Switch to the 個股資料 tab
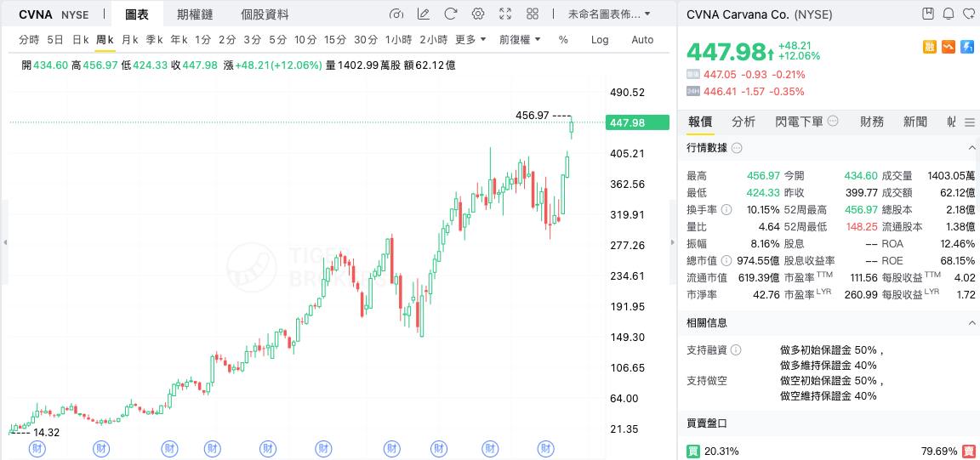 pyautogui.click(x=265, y=14)
